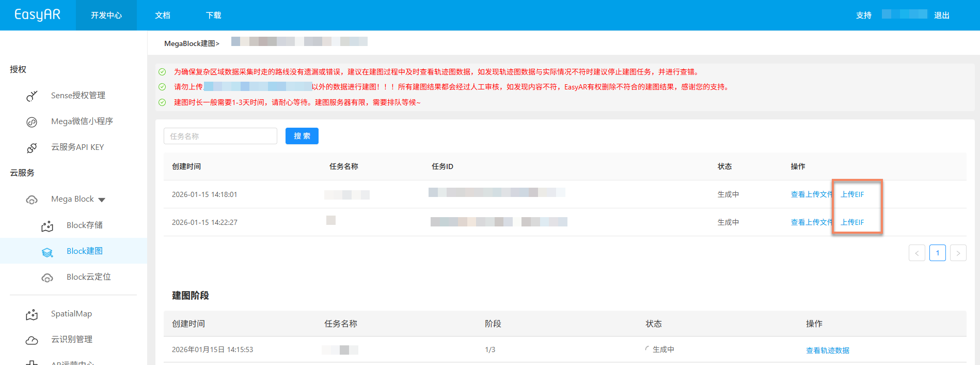Focus the 任务名称 search field
The width and height of the screenshot is (980, 365).
coord(220,136)
